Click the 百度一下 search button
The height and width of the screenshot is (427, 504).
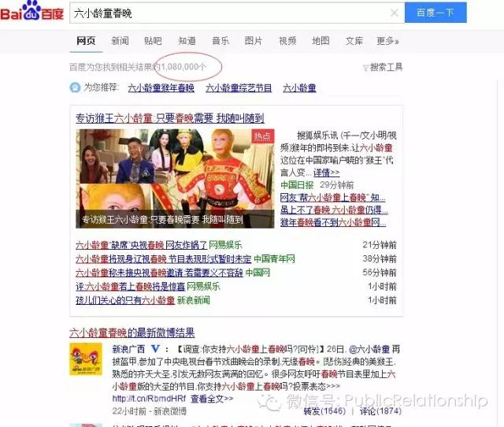click(x=435, y=13)
